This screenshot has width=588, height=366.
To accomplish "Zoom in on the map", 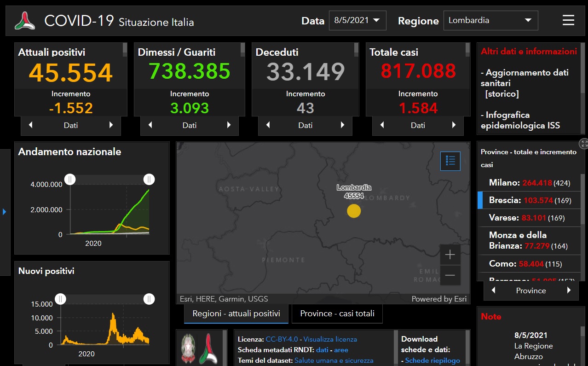I will click(450, 255).
